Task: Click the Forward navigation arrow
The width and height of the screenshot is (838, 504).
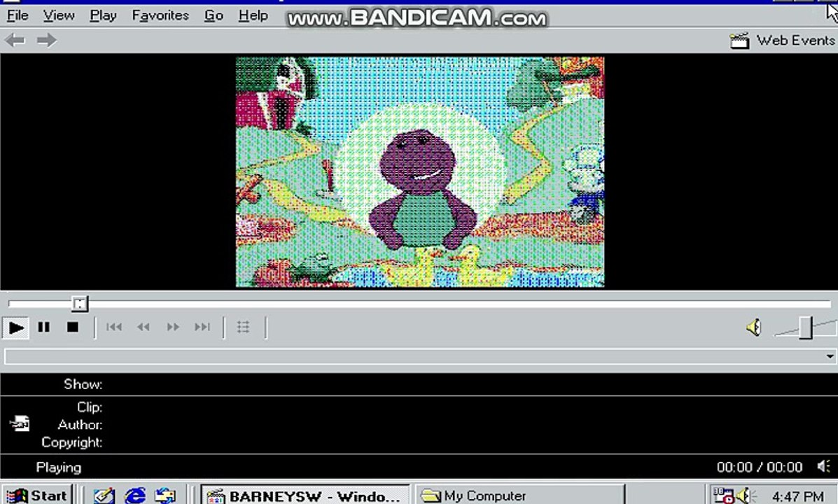Action: tap(47, 40)
